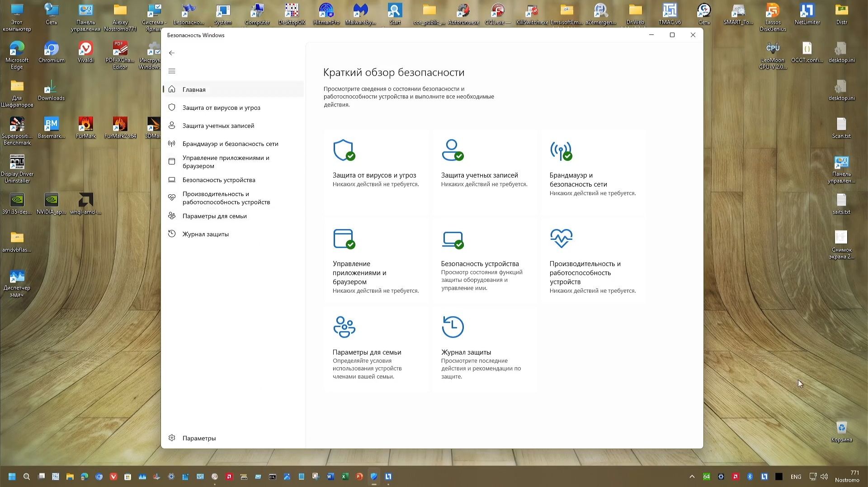868x487 pixels.
Task: Select Для Шифраторов folder
Action: (x=17, y=93)
